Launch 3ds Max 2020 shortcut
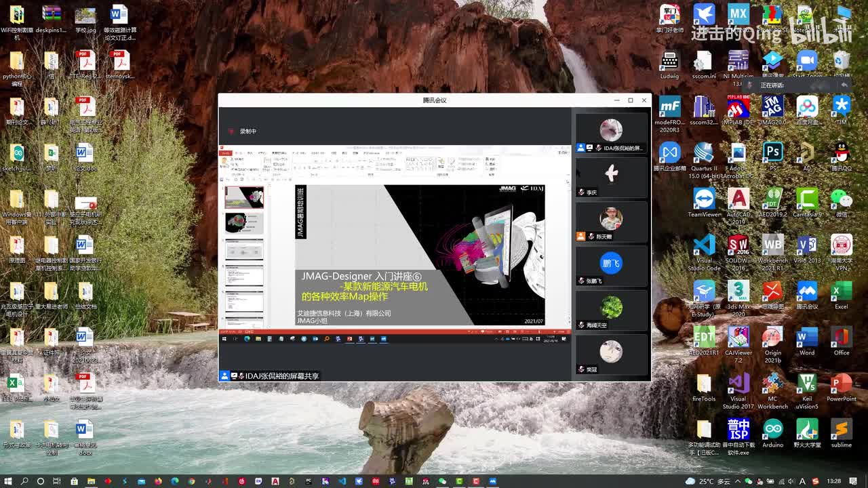 (x=738, y=298)
